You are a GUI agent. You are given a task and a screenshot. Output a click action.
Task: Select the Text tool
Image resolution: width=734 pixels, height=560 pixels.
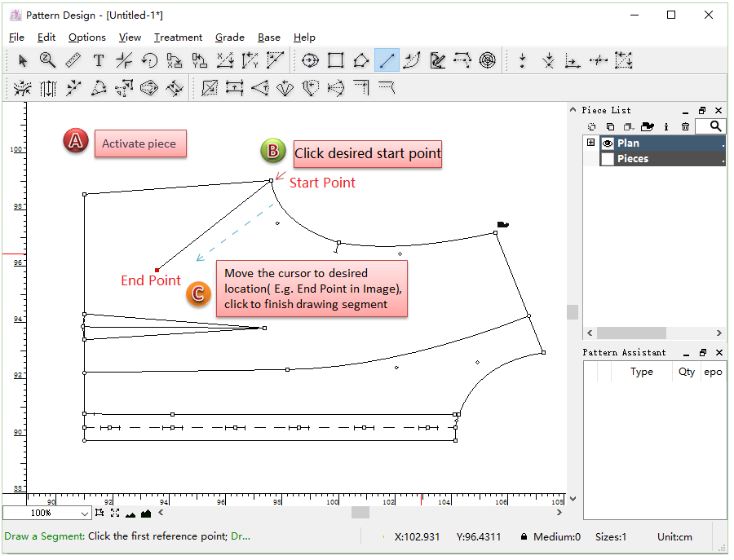coord(99,60)
